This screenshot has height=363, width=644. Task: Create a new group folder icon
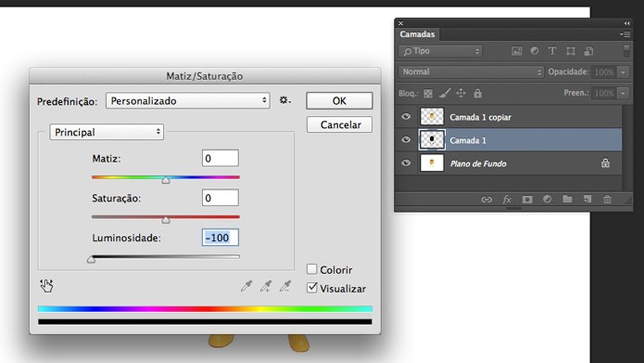pyautogui.click(x=567, y=199)
